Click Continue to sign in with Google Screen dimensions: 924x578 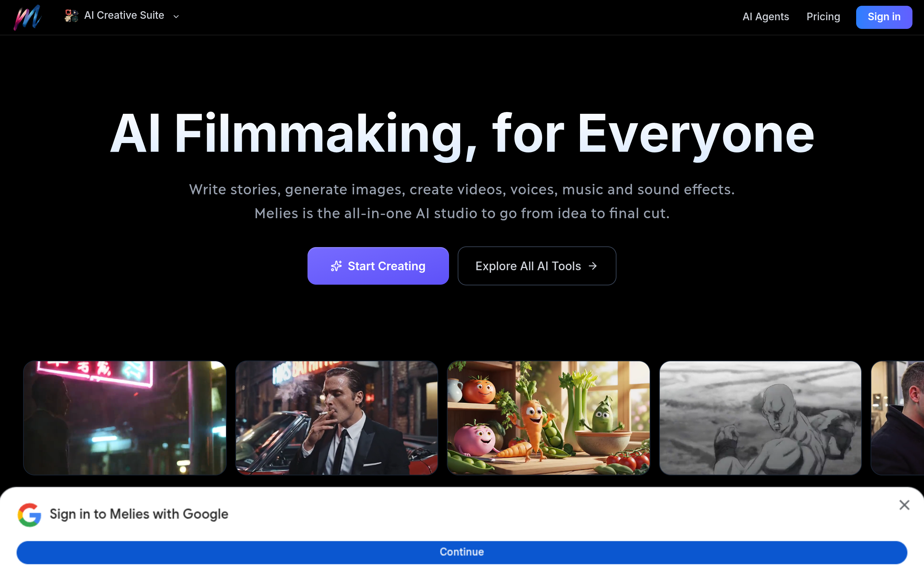[462, 552]
